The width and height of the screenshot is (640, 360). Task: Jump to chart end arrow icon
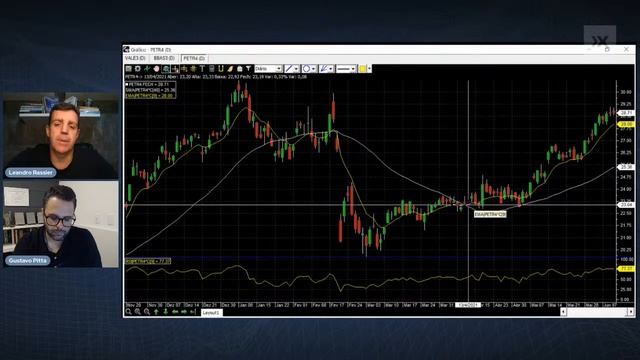click(x=193, y=312)
